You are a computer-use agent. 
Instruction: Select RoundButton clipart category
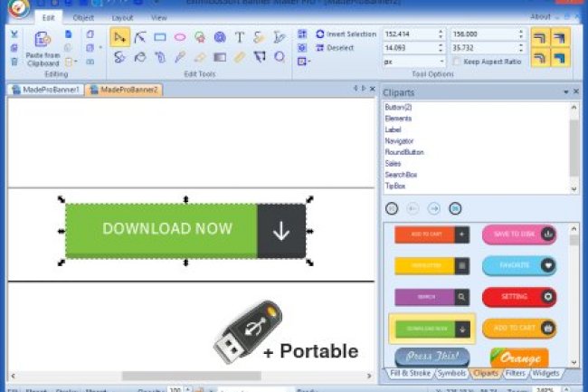(x=404, y=152)
